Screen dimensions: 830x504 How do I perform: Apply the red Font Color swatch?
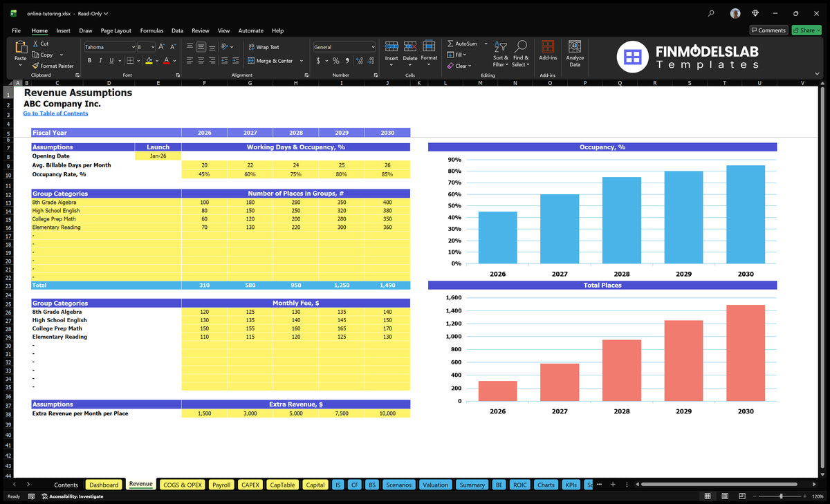167,61
